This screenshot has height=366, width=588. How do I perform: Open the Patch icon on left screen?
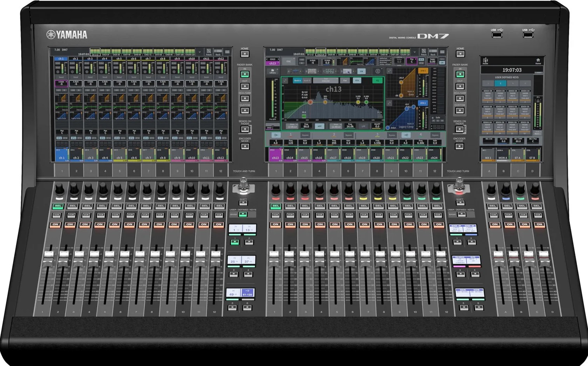click(209, 52)
